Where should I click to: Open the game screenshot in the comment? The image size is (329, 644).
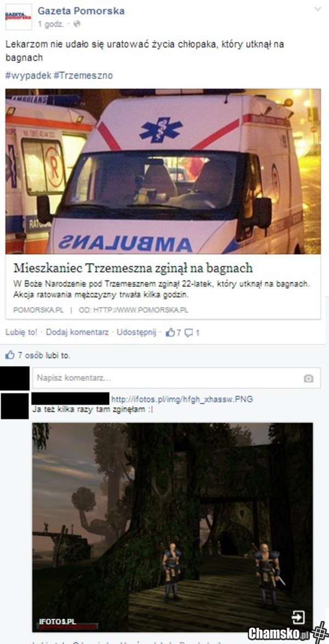[173, 527]
